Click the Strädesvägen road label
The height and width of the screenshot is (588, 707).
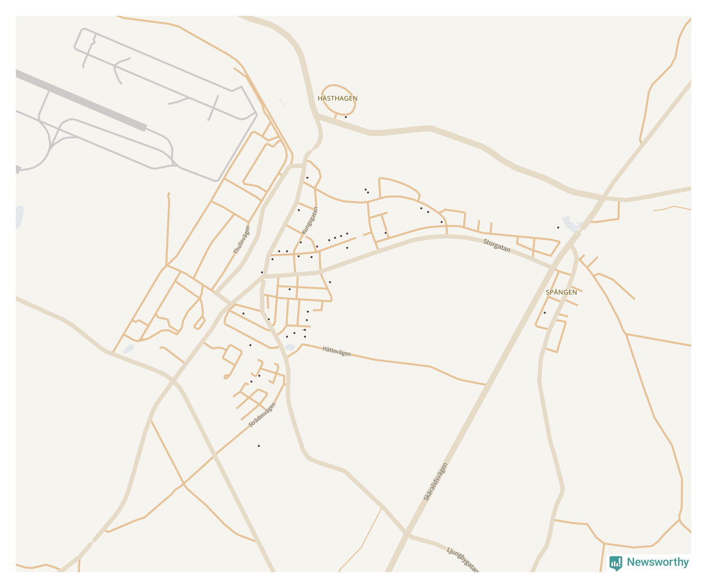click(x=262, y=415)
